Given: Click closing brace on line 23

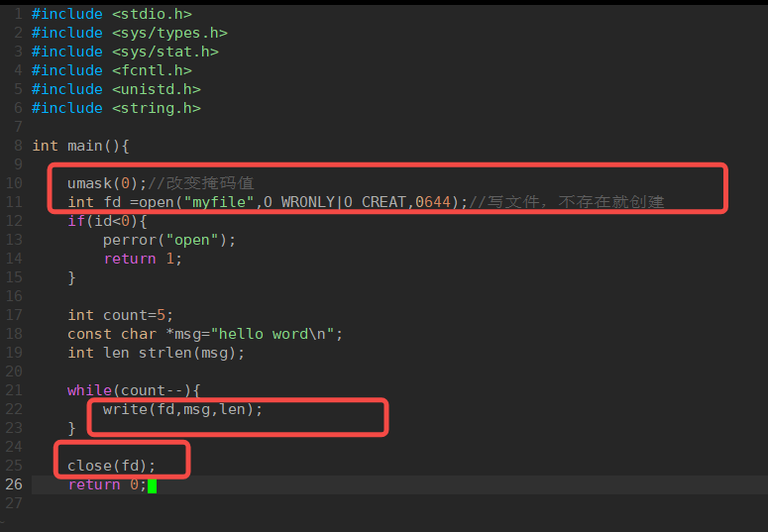Looking at the screenshot, I should (x=72, y=428).
